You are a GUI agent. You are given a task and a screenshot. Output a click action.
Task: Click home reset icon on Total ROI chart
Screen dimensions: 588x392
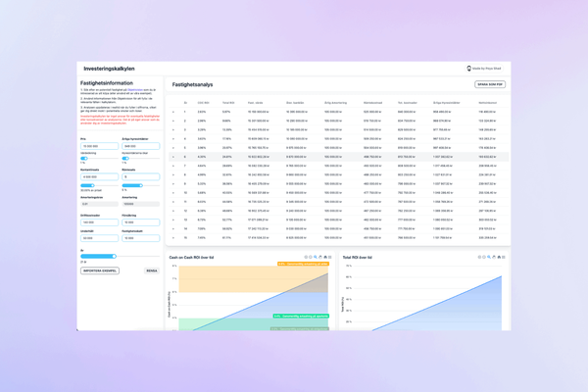point(498,257)
